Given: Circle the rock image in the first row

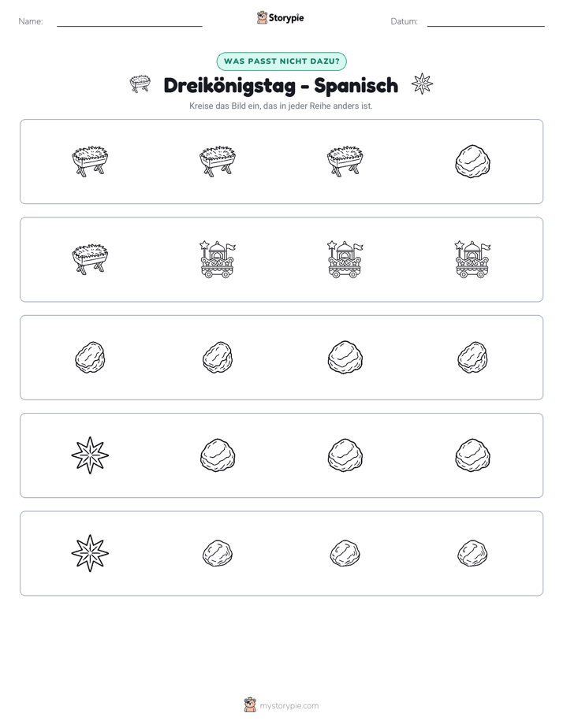Looking at the screenshot, I should (472, 161).
